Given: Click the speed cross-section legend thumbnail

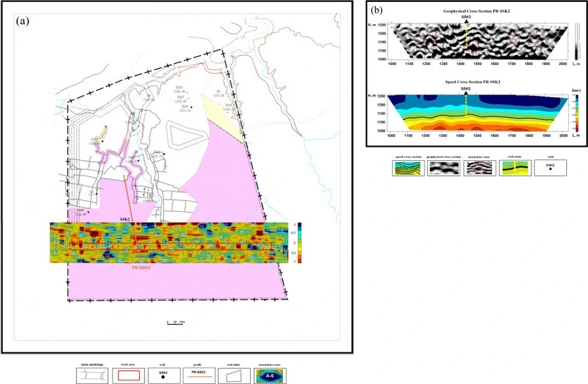Looking at the screenshot, I should click(x=407, y=168).
